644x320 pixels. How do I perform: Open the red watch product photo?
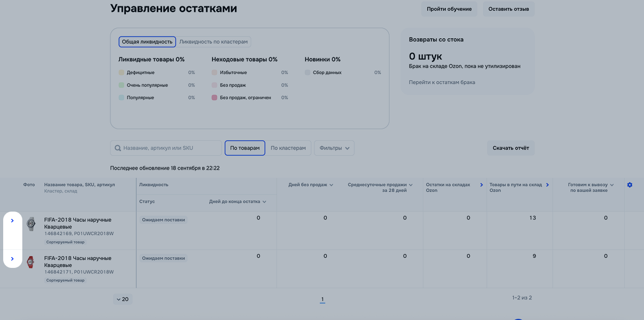31,262
